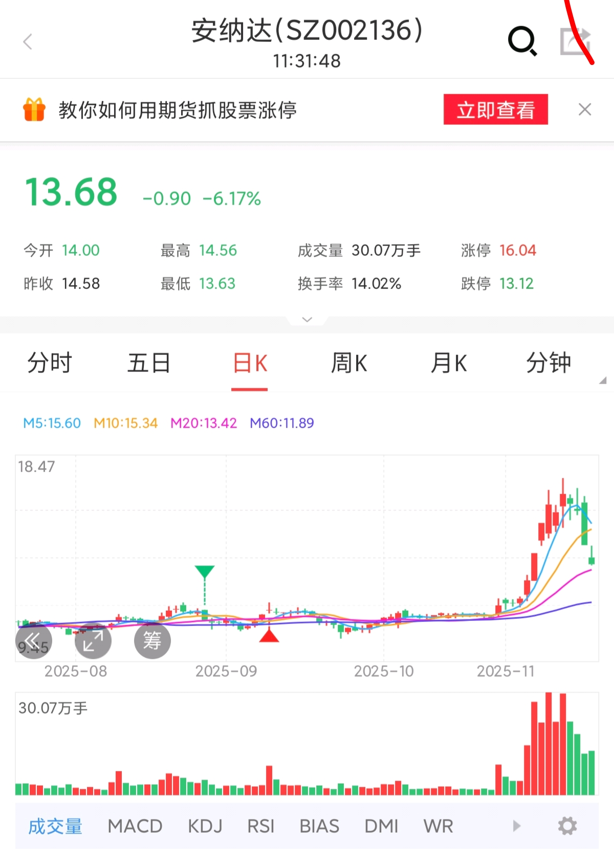614x868 pixels.
Task: Tap the -6.17% change value
Action: [232, 198]
